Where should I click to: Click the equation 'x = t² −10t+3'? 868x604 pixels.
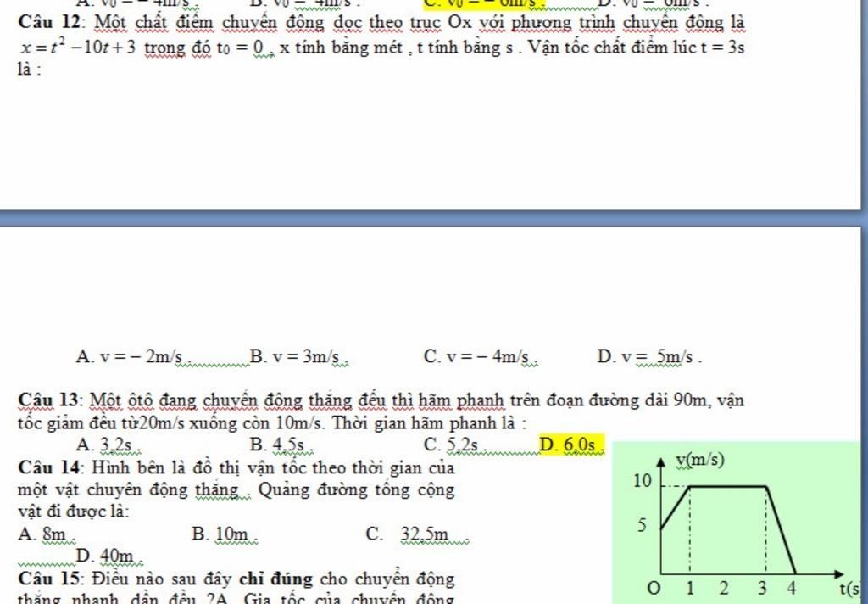[x=78, y=48]
